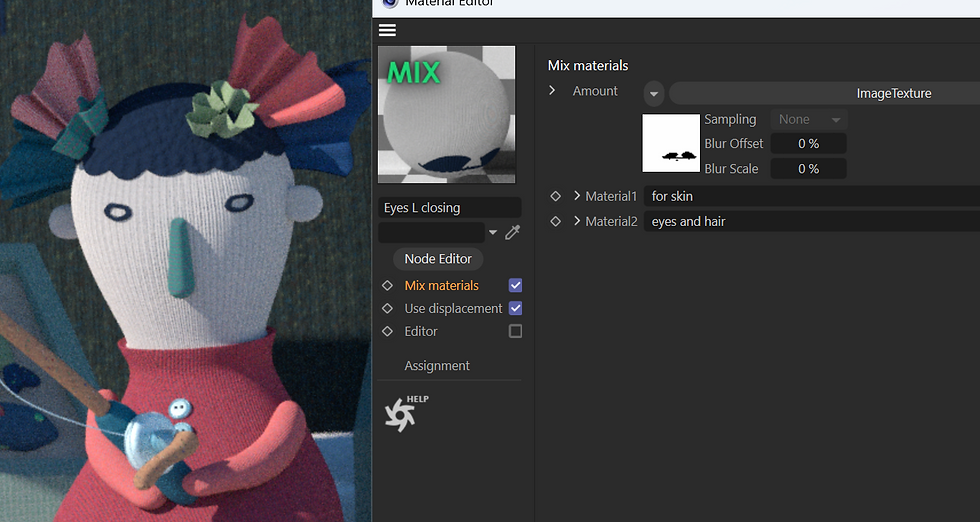Select the Mix materials channel
Image resolution: width=980 pixels, height=522 pixels.
click(441, 286)
